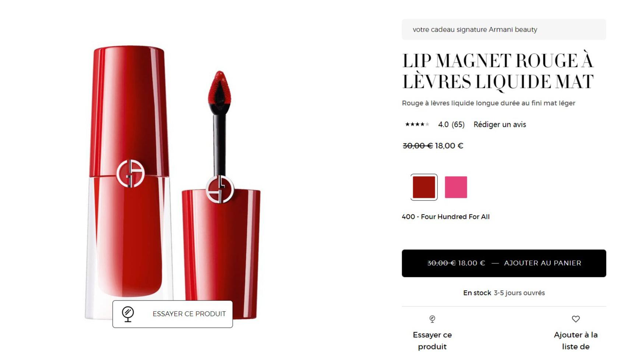Click the star rating icons
This screenshot has width=644, height=352.
tap(417, 124)
